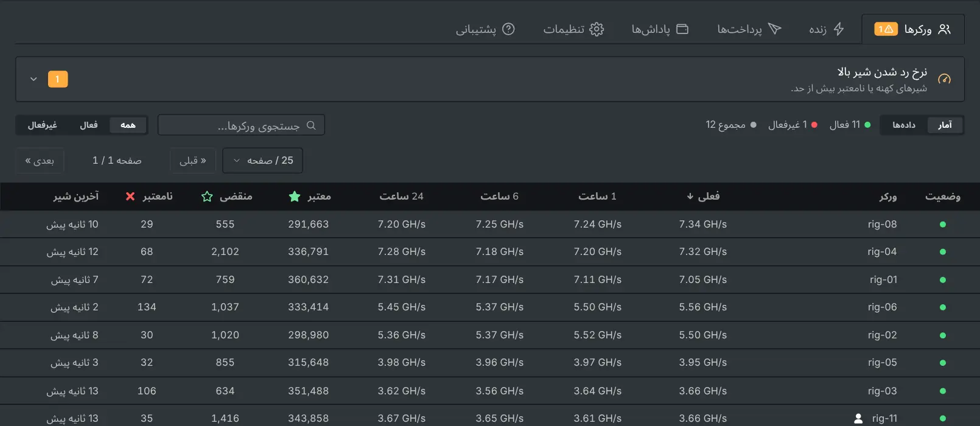The width and height of the screenshot is (980, 426).
Task: Sort by 1 ساعت column header
Action: 597,196
